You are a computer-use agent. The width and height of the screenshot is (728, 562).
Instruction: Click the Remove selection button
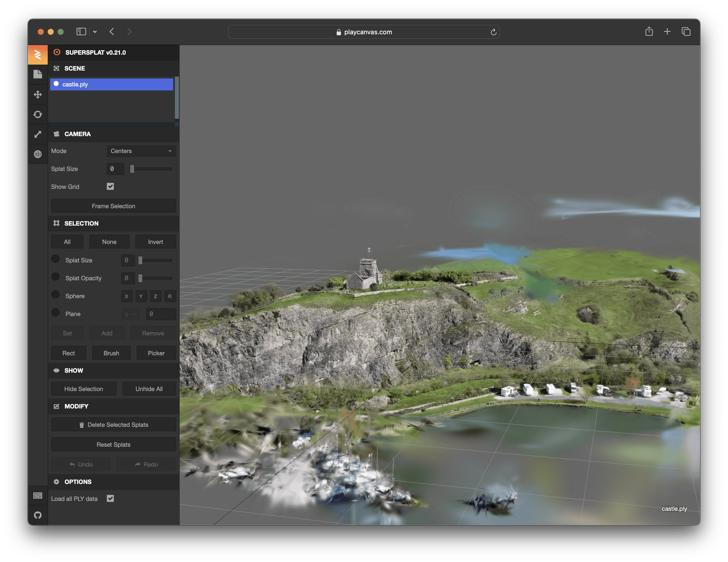(x=153, y=333)
